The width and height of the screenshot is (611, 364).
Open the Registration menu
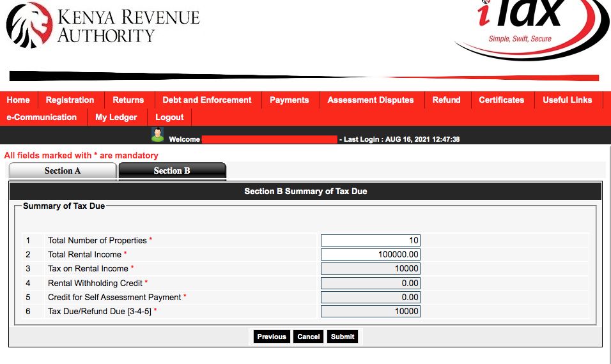(70, 100)
